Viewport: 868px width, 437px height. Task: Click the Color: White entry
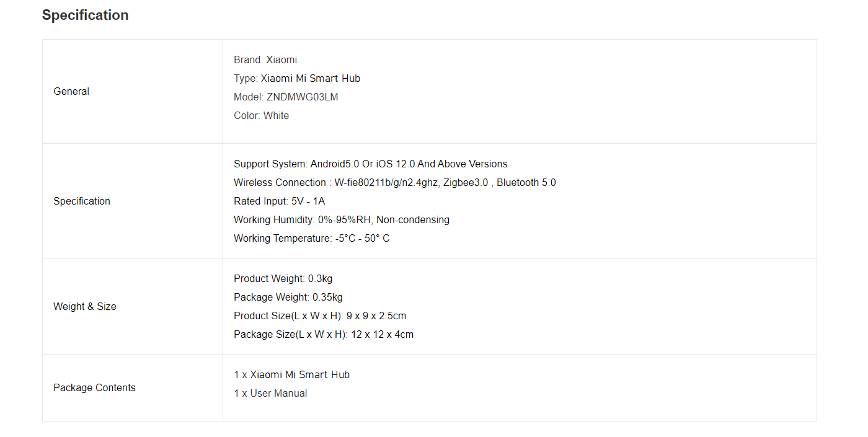(262, 115)
